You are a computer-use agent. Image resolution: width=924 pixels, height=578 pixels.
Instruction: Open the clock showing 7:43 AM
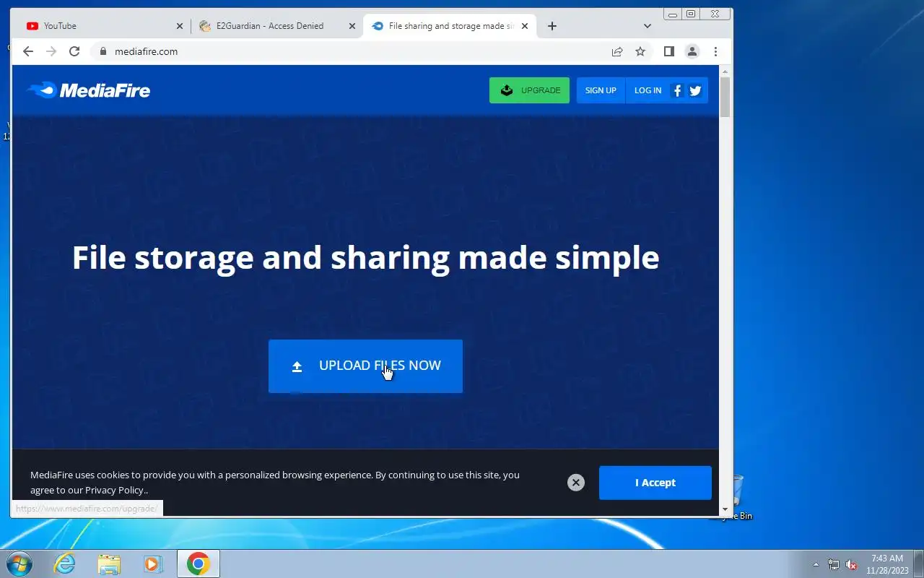coord(887,564)
